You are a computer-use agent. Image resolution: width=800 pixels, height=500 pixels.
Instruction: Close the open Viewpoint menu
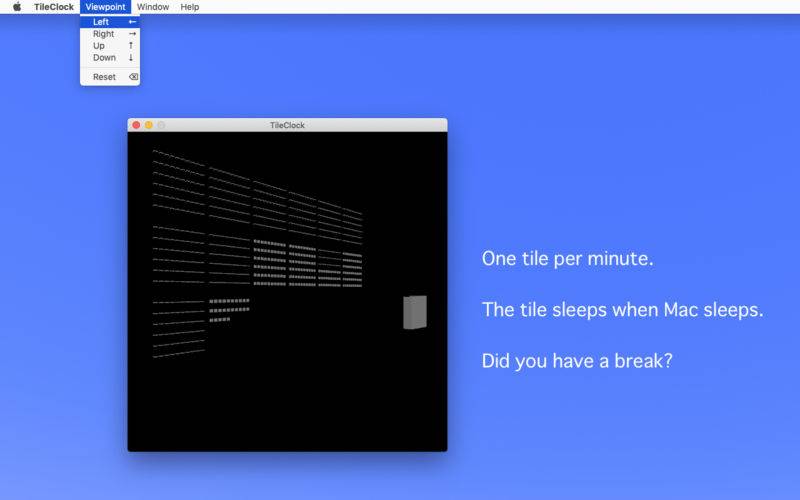coord(105,7)
